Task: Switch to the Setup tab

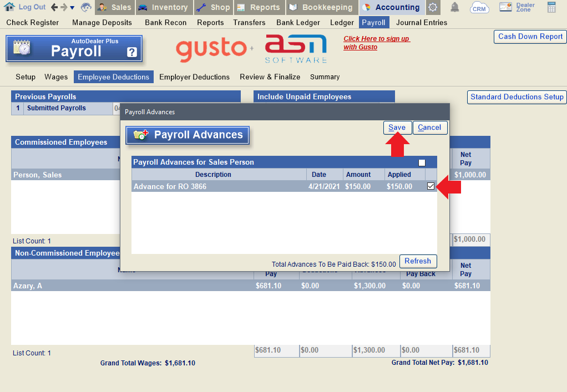Action: 26,77
